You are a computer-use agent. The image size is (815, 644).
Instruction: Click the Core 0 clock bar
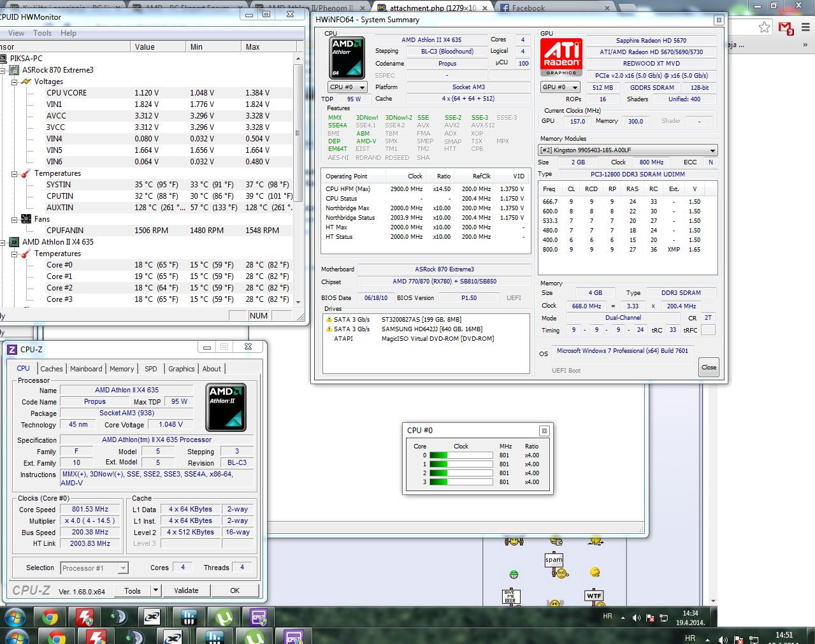click(461, 455)
